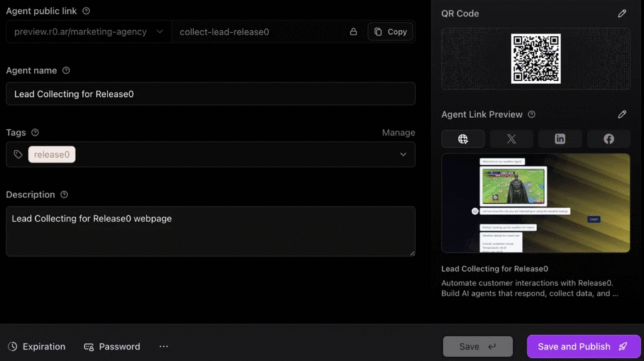Click the preview title Lead Collecting for Release0
The width and height of the screenshot is (644, 361).
coord(494,269)
